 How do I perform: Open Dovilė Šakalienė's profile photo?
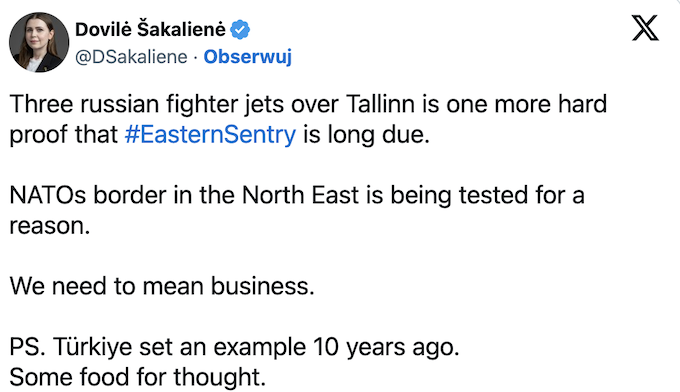click(x=39, y=42)
